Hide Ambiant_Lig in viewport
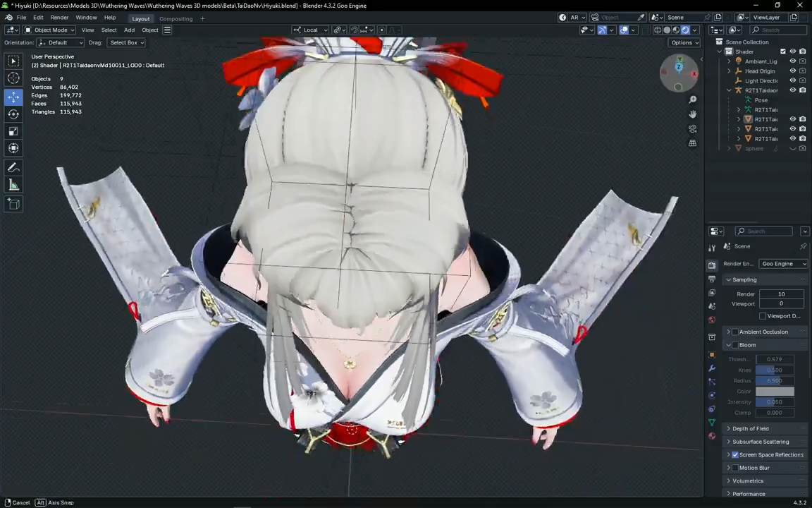The height and width of the screenshot is (508, 812). [792, 61]
